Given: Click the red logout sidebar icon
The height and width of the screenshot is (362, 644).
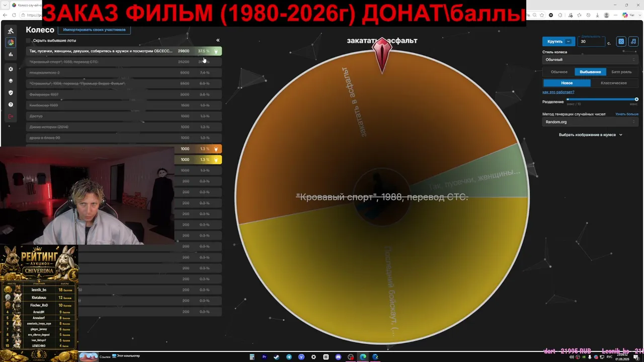Looking at the screenshot, I should tap(11, 117).
